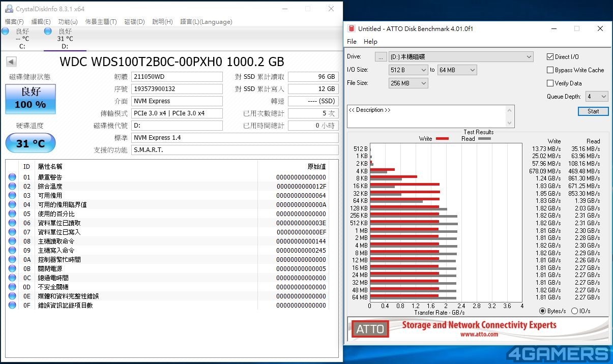Image resolution: width=613 pixels, height=364 pixels.
Task: Click the 良好 100 % health status button
Action: click(x=31, y=99)
